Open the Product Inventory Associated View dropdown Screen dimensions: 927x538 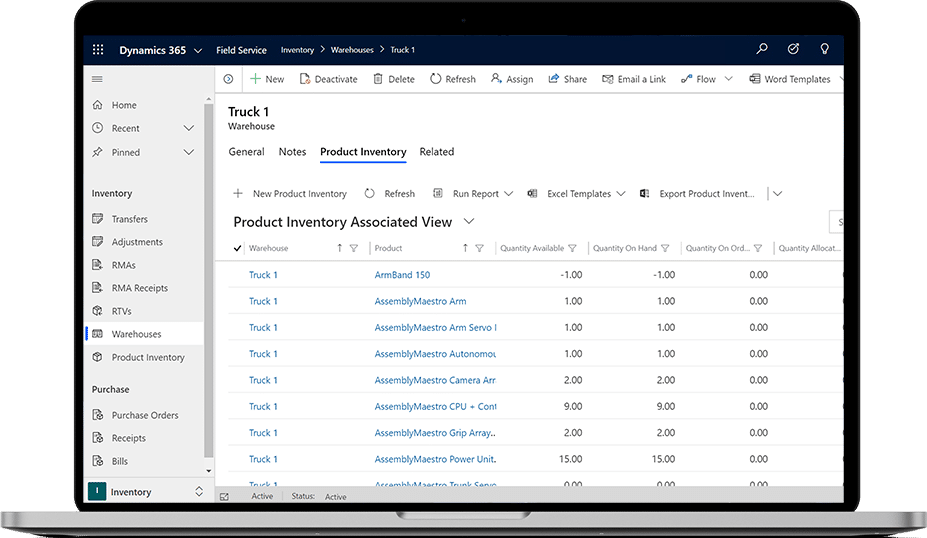tap(469, 221)
